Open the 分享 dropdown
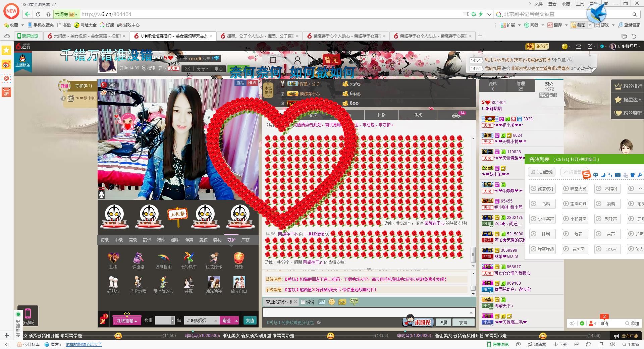Viewport: 644px width, 349px height. pos(203,68)
